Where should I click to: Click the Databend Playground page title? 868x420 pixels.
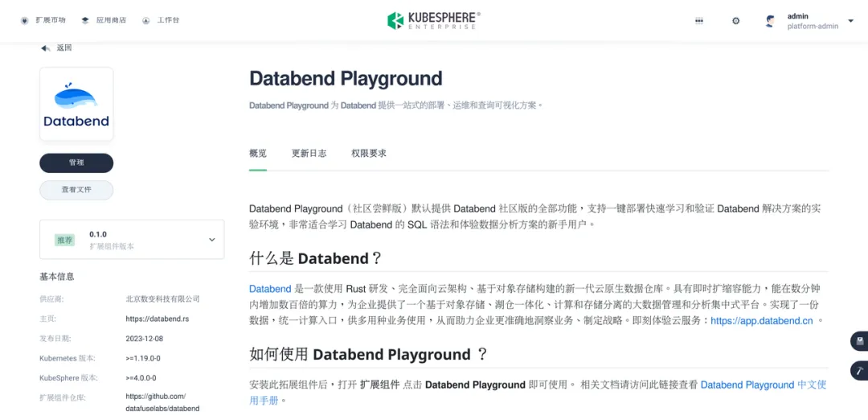[346, 78]
